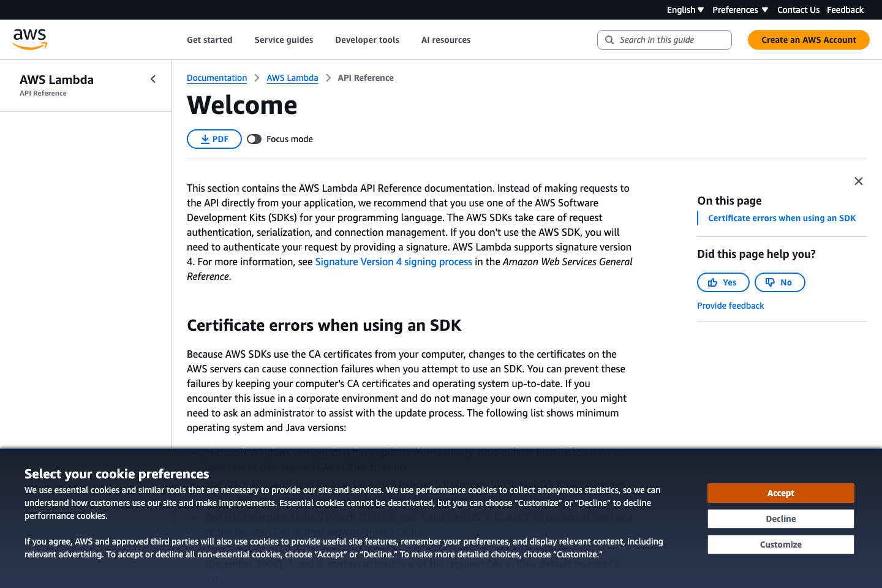Customize cookie settings
This screenshot has width=882, height=588.
coord(780,544)
